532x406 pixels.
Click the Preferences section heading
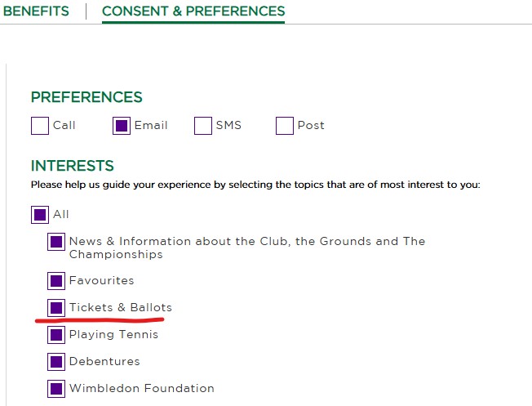[x=86, y=97]
